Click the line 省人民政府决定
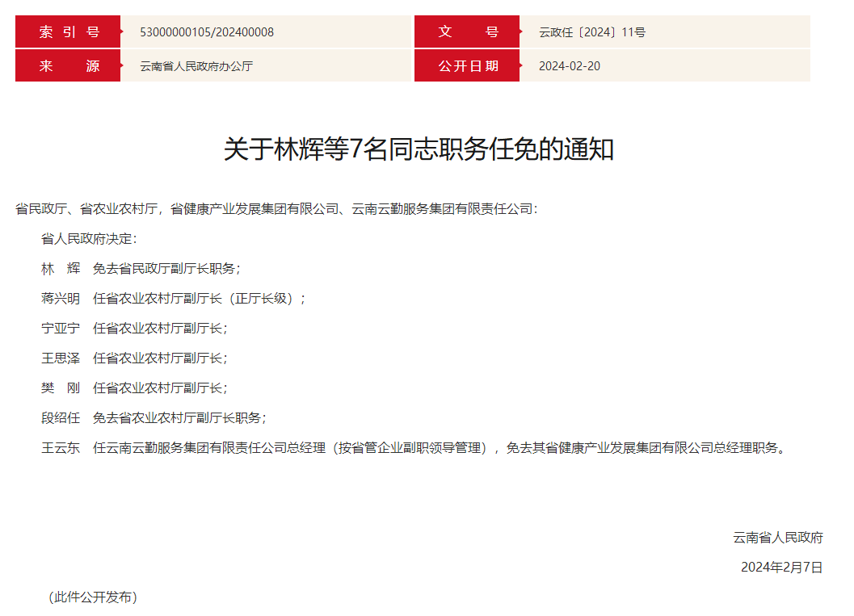Image resolution: width=854 pixels, height=616 pixels. [90, 239]
